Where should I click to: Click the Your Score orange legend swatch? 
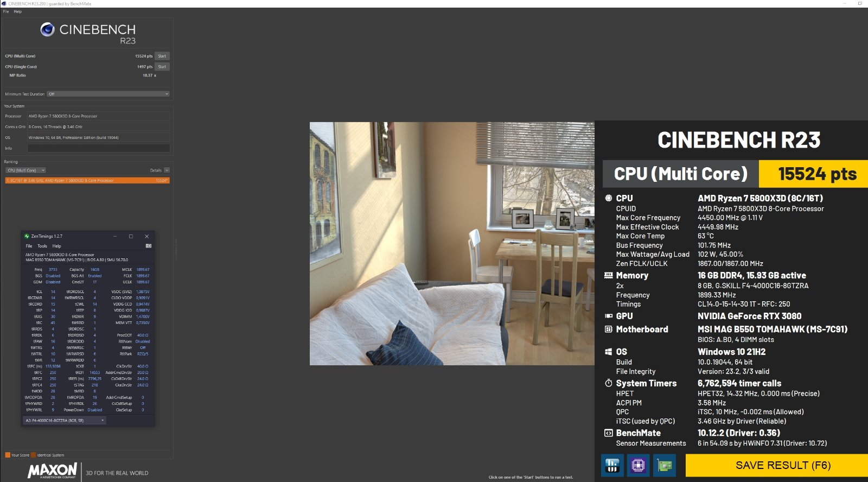pos(8,455)
